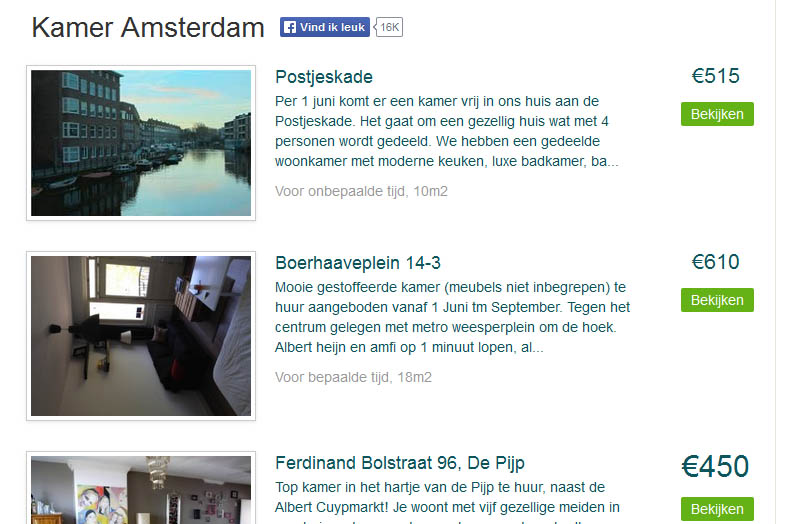Screen dimensions: 787x524
Task: Click the Facebook logo in the like button
Action: pos(290,27)
